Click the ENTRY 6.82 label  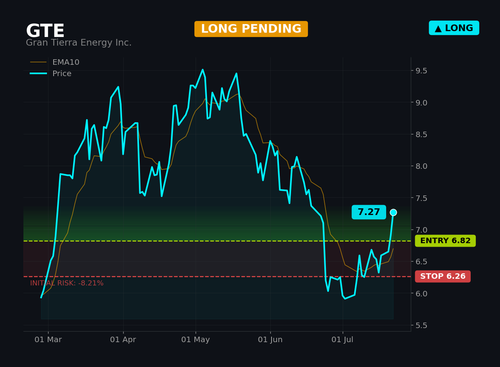click(x=445, y=241)
